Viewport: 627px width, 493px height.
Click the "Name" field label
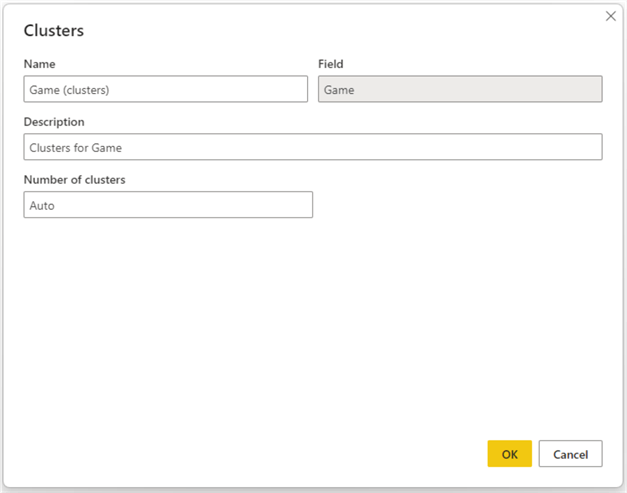(39, 64)
